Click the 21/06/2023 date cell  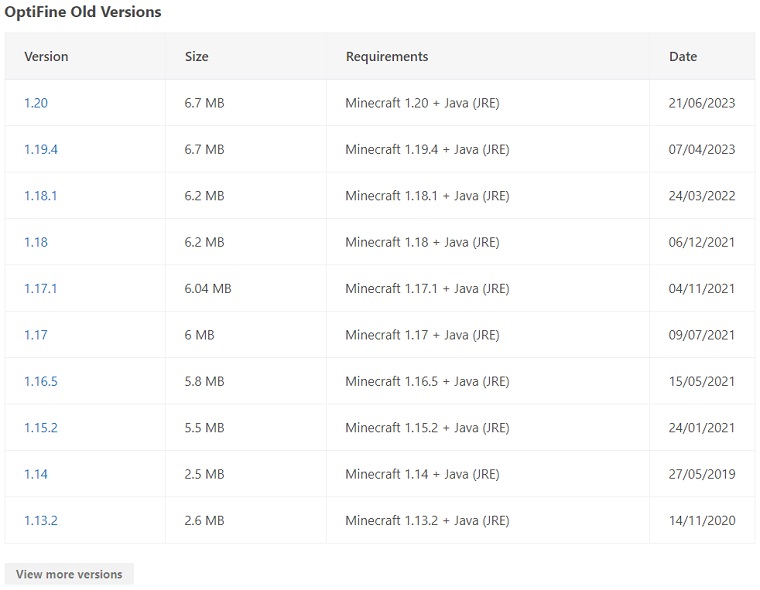pyautogui.click(x=702, y=103)
